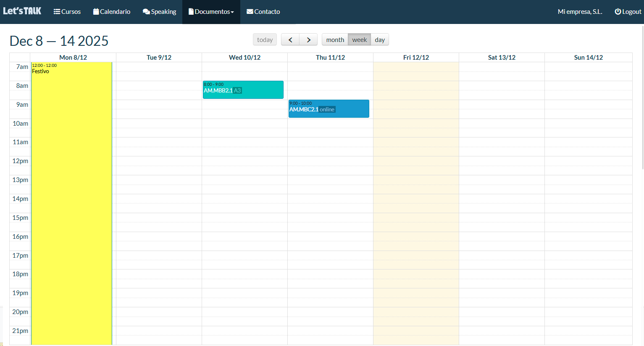Image resolution: width=644 pixels, height=346 pixels.
Task: Open the Contacto page
Action: point(263,12)
